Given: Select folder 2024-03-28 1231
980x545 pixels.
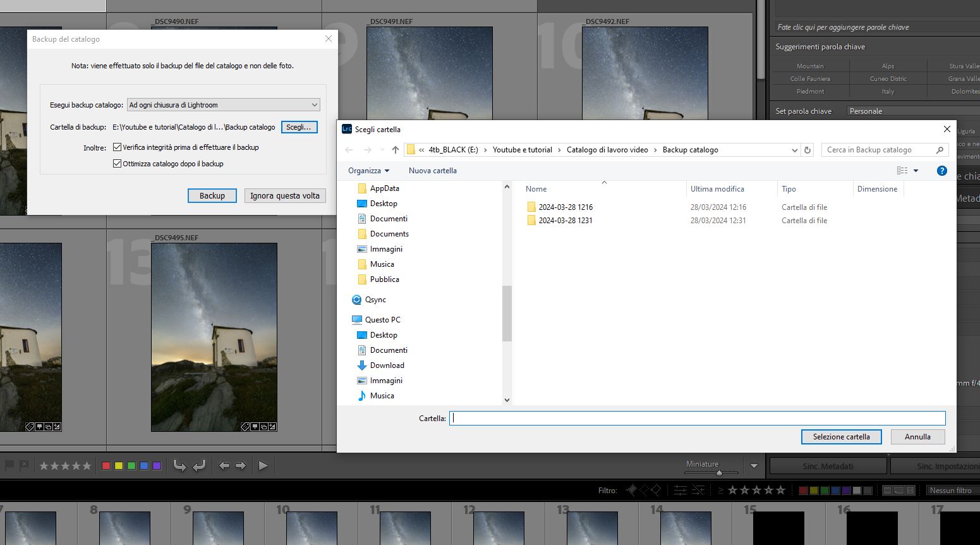Looking at the screenshot, I should tap(566, 221).
